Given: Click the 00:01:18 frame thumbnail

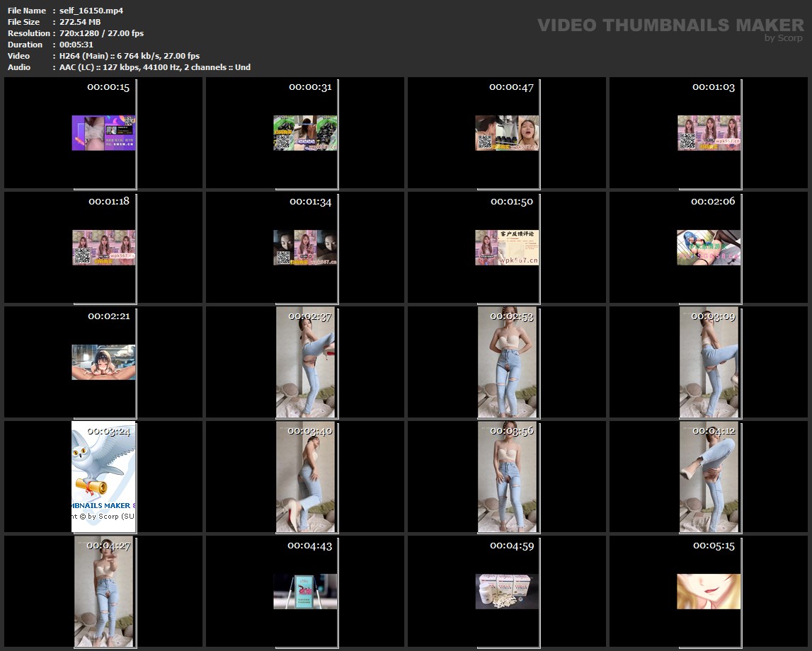Looking at the screenshot, I should pyautogui.click(x=103, y=248).
